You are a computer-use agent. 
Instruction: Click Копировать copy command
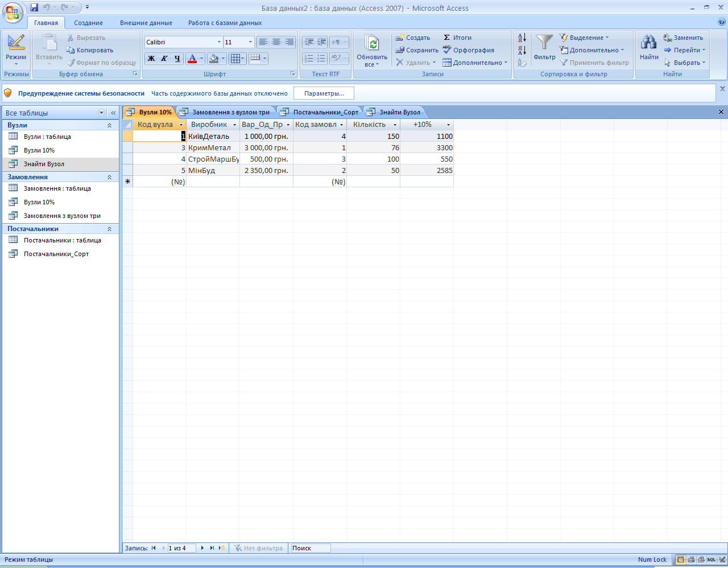90,50
